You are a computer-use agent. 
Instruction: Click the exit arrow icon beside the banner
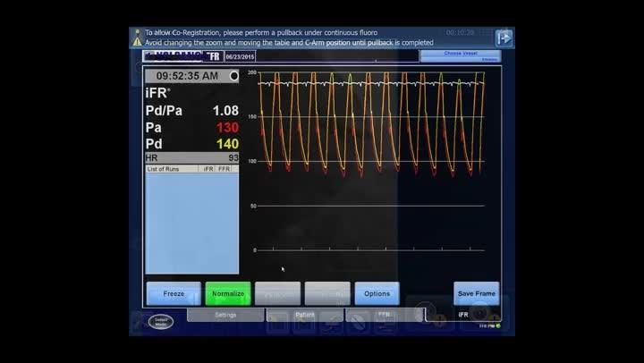click(x=504, y=38)
